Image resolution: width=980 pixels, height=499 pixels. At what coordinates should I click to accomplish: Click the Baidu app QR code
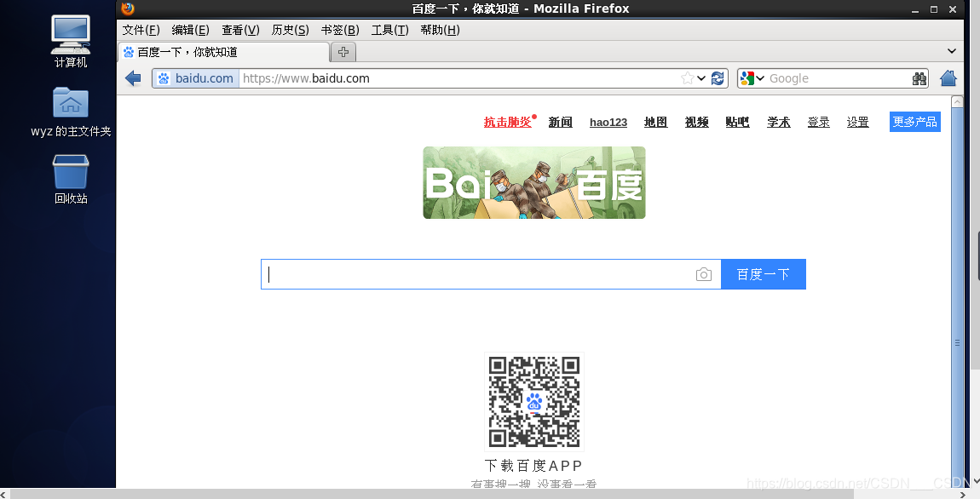click(x=533, y=402)
